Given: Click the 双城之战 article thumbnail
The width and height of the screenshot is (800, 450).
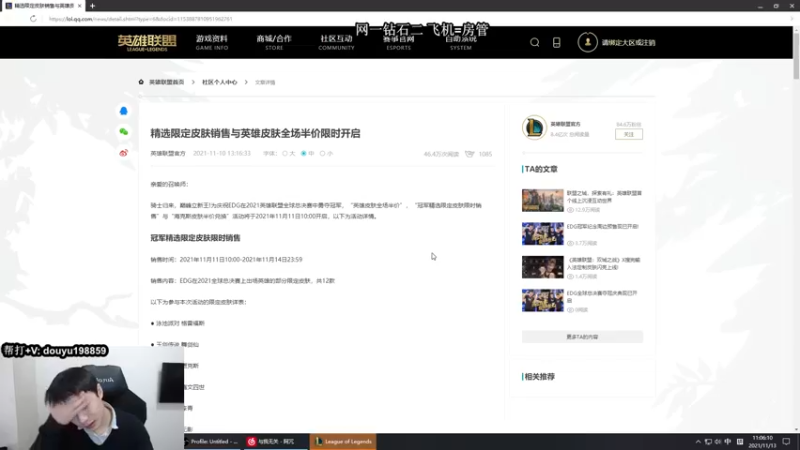Looking at the screenshot, I should (x=542, y=267).
